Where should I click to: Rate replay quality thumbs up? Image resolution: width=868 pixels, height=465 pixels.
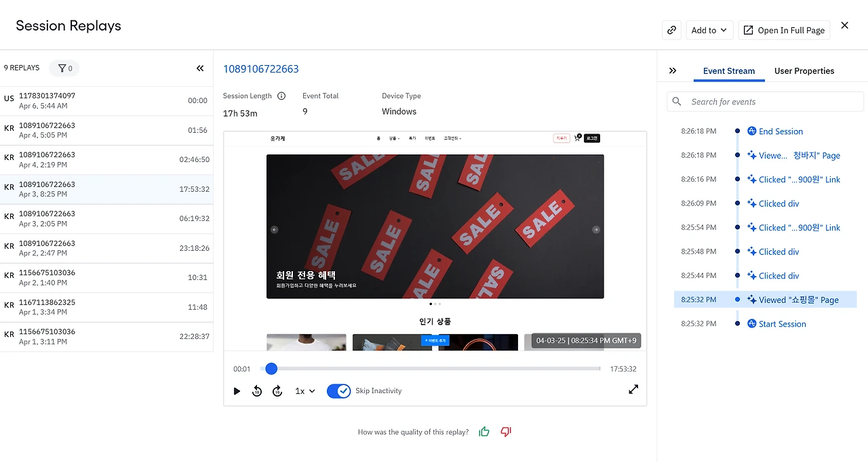484,432
